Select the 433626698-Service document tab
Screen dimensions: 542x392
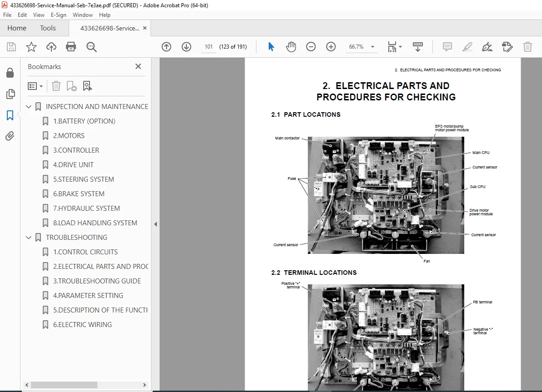(x=110, y=28)
